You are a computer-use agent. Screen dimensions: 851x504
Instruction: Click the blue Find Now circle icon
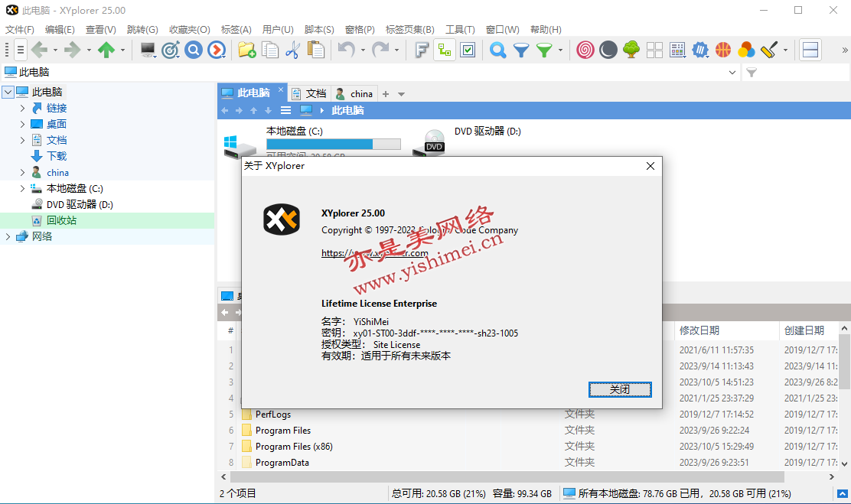193,50
